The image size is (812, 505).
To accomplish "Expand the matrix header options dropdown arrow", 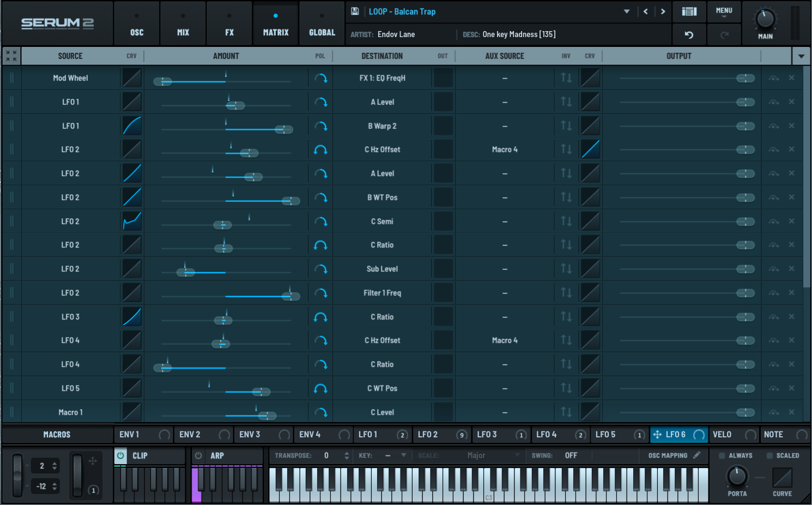I will 801,56.
